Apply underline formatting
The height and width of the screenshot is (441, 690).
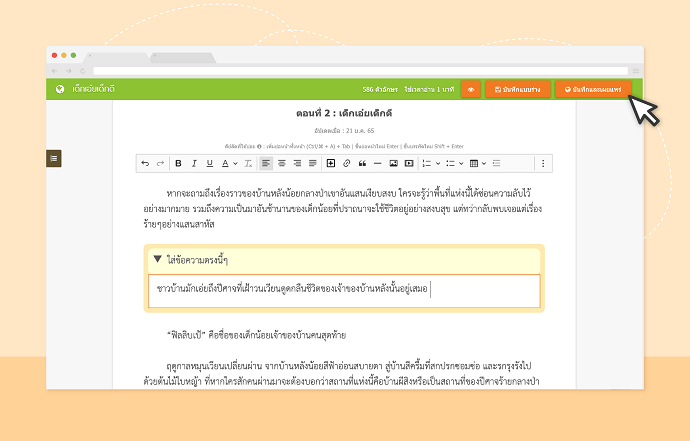tap(209, 163)
